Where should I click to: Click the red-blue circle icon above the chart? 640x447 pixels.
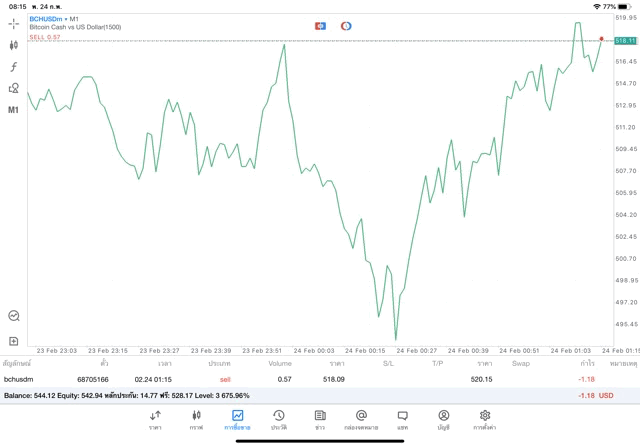tap(346, 25)
